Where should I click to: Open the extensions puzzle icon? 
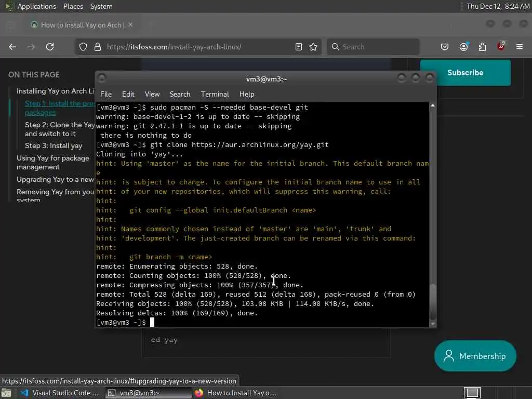(x=482, y=47)
